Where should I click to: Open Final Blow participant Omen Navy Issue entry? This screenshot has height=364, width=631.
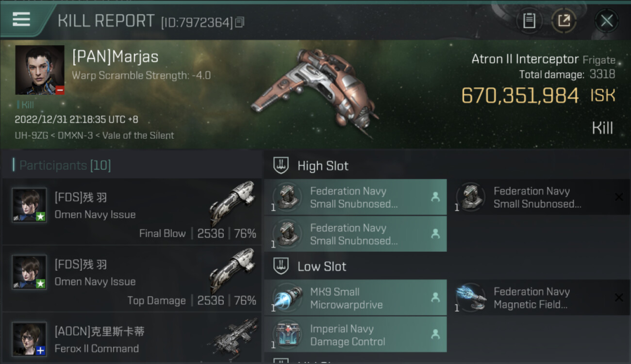click(132, 212)
